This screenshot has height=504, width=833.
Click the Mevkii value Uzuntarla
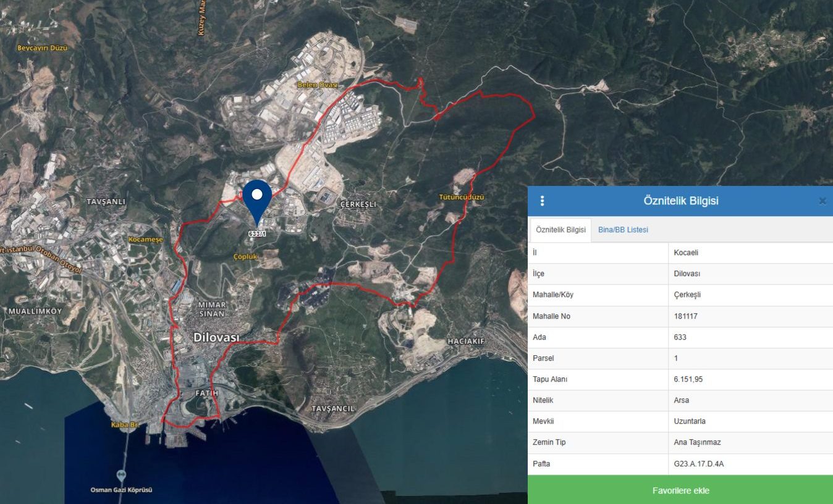(690, 421)
